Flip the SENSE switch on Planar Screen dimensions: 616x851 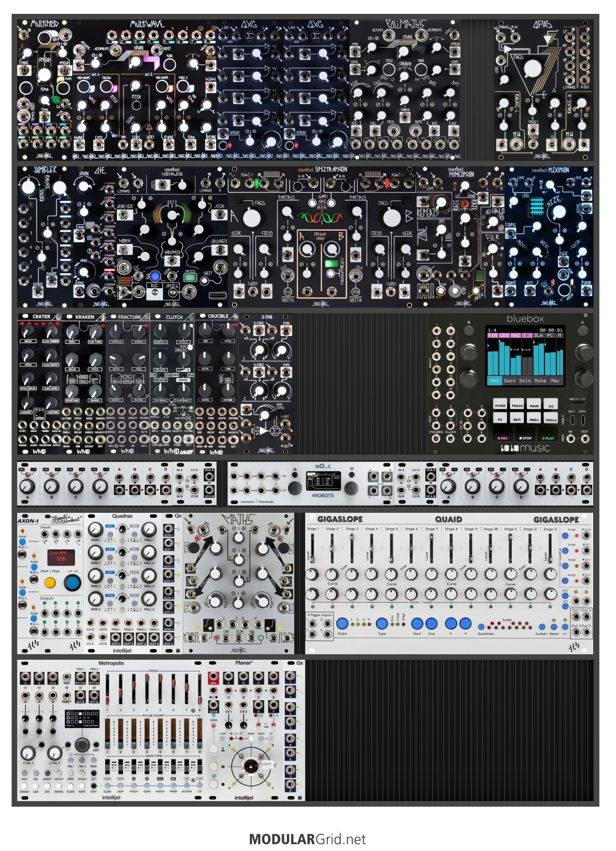tap(214, 725)
